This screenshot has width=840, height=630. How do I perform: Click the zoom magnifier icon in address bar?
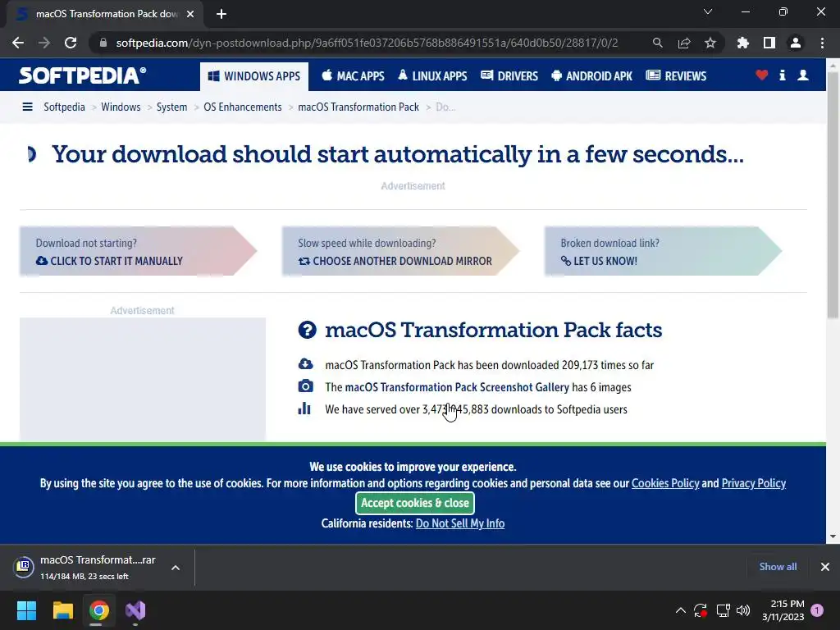coord(657,43)
